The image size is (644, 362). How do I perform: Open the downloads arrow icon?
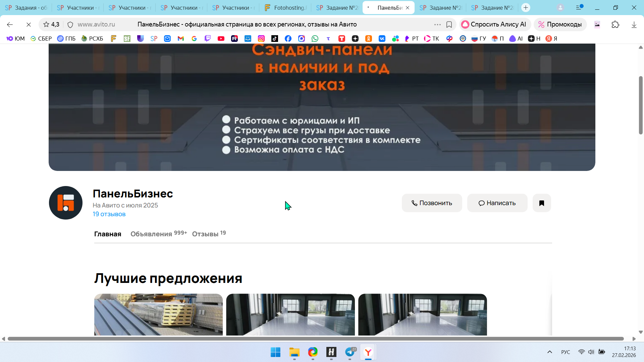click(x=634, y=24)
